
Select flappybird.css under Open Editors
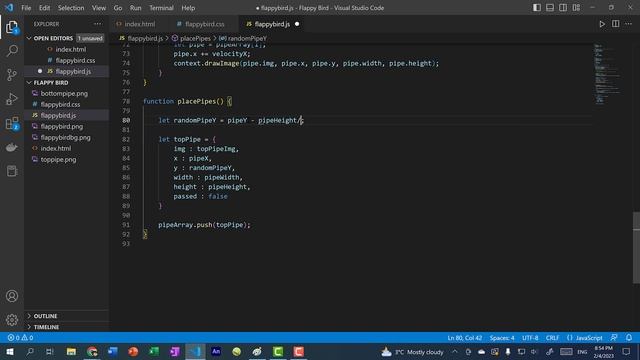[75, 60]
